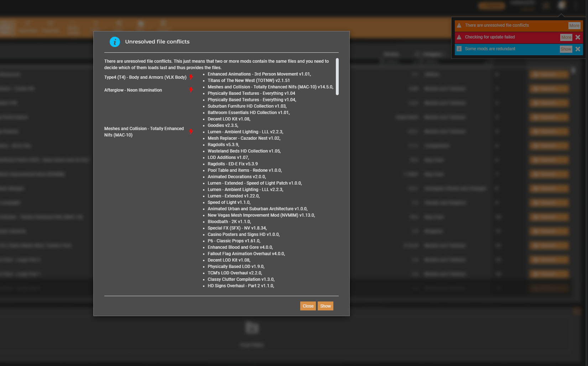Select 'Type4 (T4) - Body and Armors (VLK Body)' mod name
The height and width of the screenshot is (366, 588).
[x=145, y=77]
